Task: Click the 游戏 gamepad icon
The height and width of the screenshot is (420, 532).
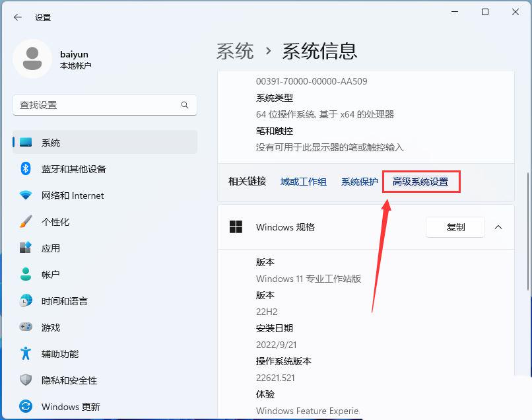Action: click(x=26, y=327)
